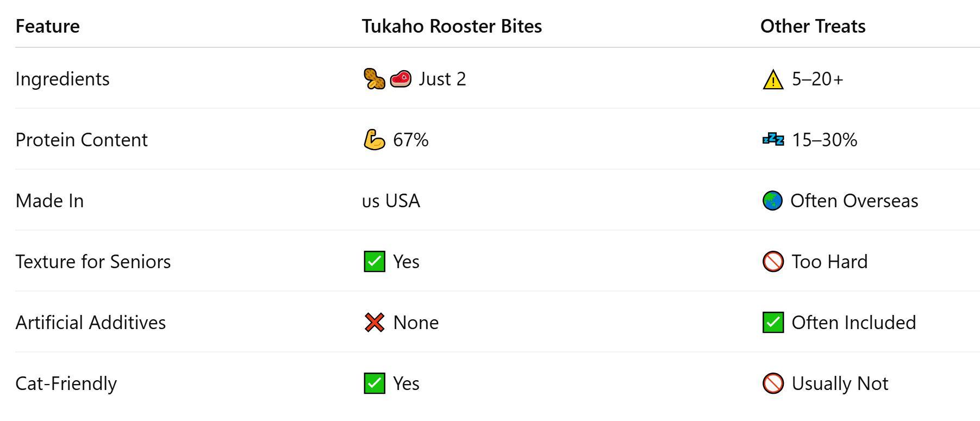The image size is (980, 421).
Task: Click the globe icon beside Often Overseas
Action: click(772, 201)
